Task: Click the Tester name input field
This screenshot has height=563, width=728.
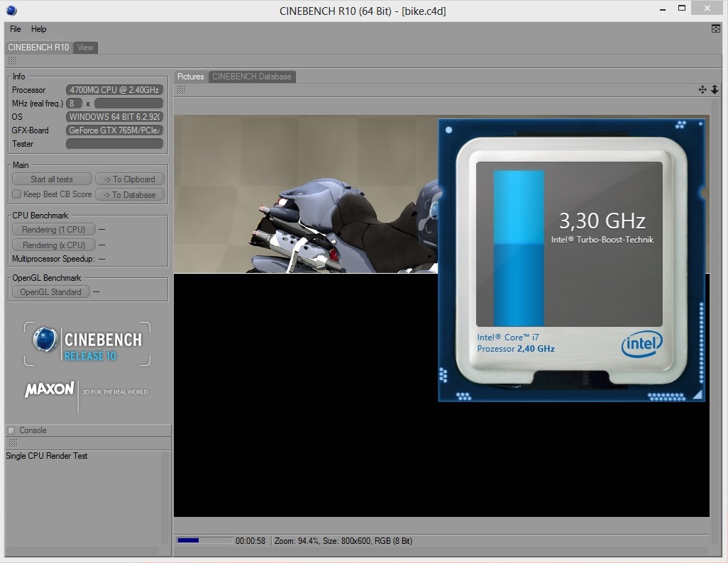Action: (115, 144)
